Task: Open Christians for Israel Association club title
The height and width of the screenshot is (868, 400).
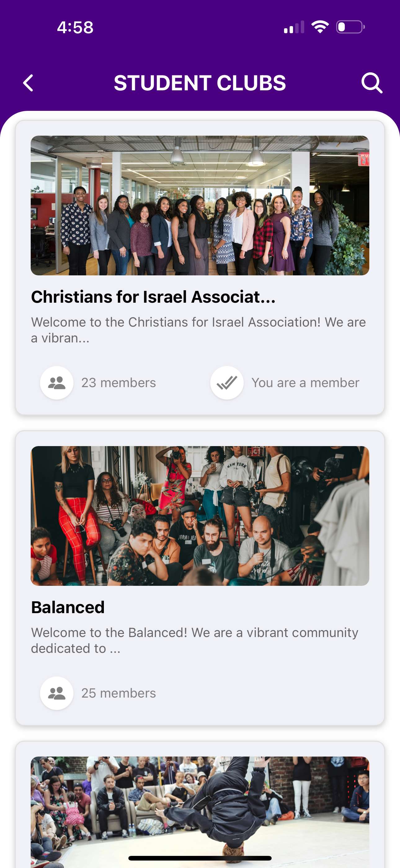Action: [153, 297]
